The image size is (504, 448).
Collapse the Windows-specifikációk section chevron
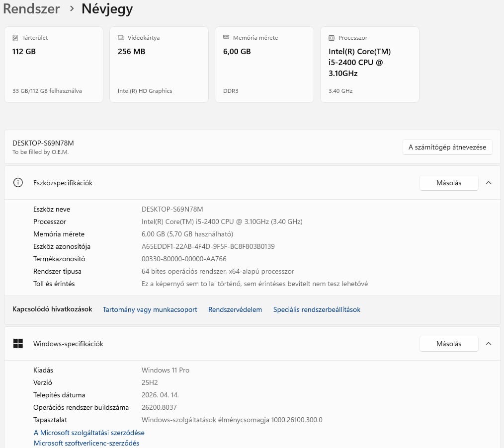pos(489,344)
